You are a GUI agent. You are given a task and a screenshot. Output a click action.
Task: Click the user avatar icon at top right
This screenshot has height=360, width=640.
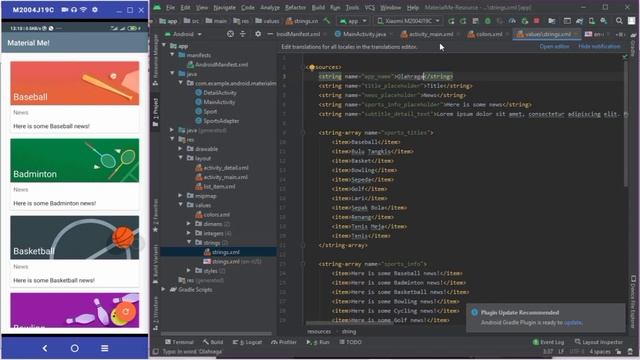point(631,20)
